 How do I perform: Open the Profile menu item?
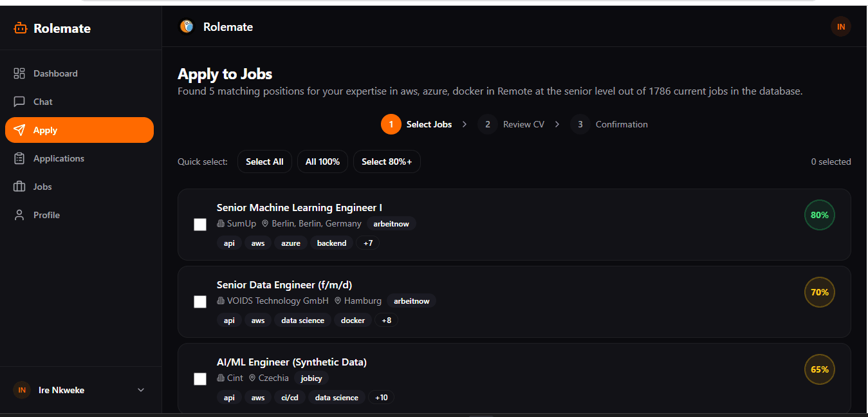click(79, 215)
